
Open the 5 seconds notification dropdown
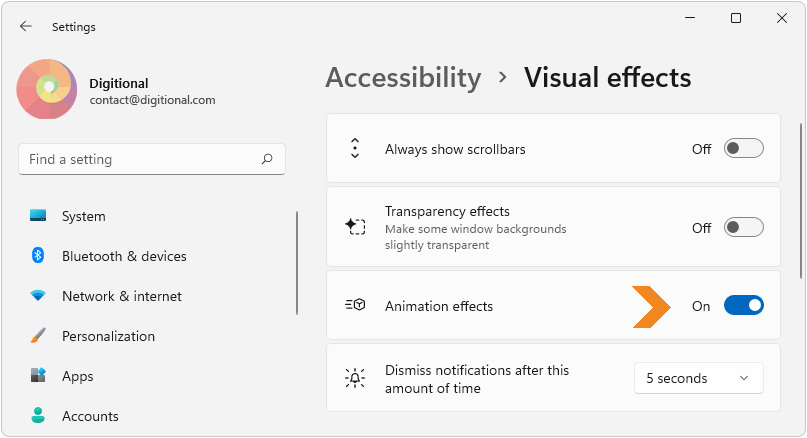tap(699, 378)
